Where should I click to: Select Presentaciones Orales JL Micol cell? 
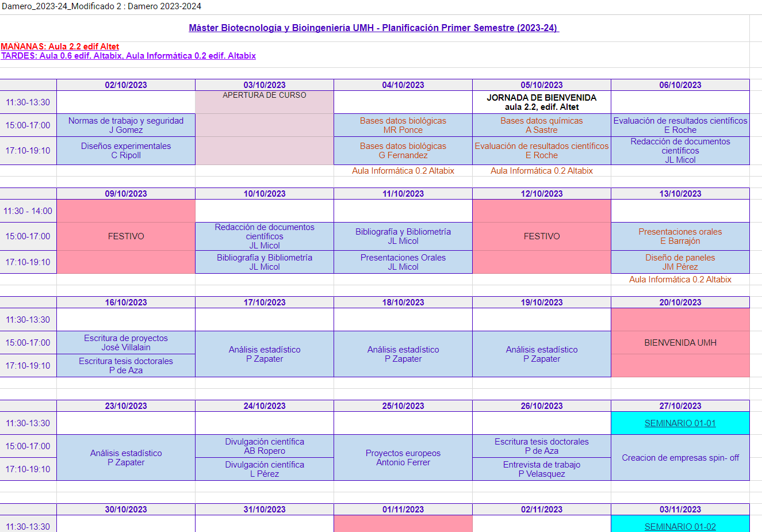pos(403,262)
